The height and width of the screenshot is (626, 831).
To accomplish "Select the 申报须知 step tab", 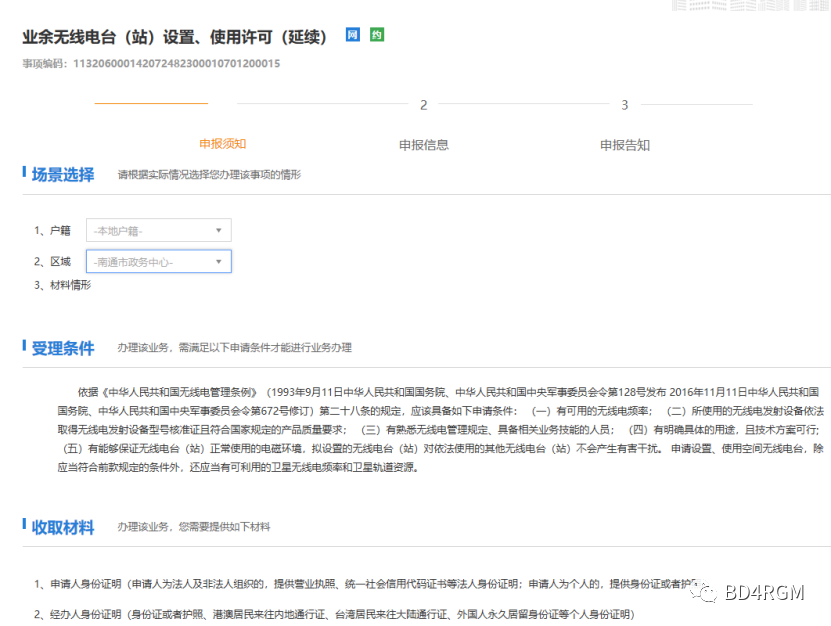I will 223,144.
